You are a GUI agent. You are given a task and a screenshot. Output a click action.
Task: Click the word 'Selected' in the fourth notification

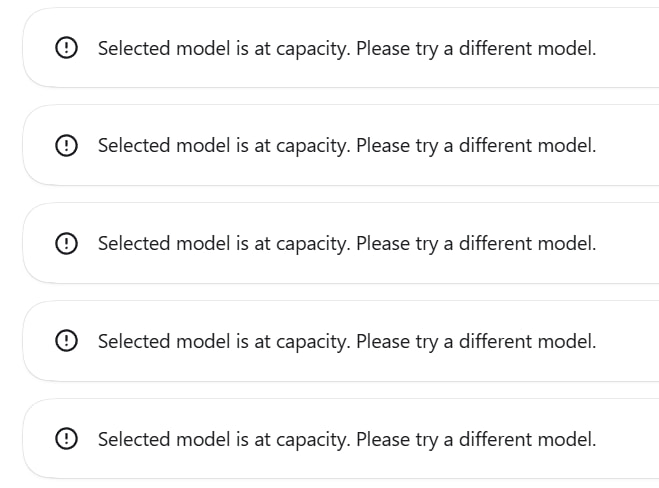coord(134,341)
